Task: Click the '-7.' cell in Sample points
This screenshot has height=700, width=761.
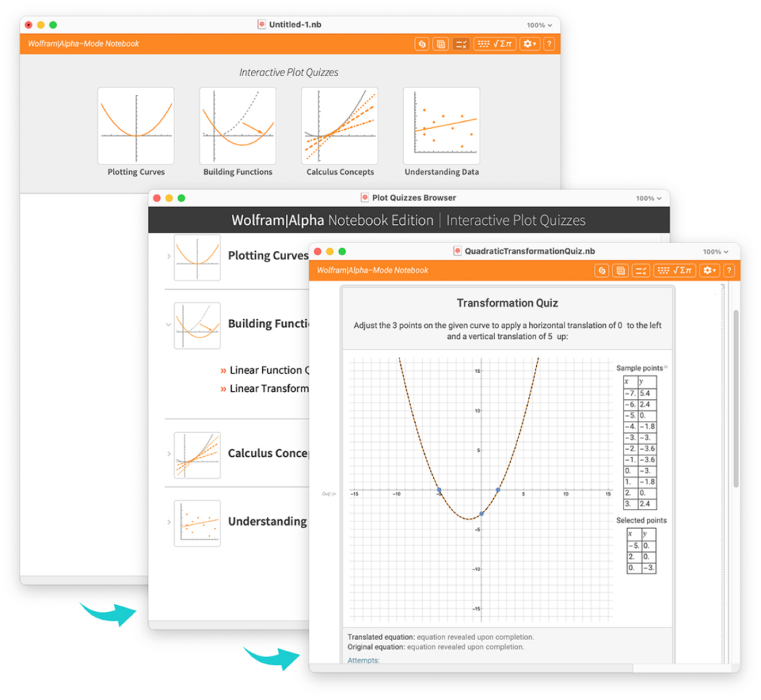Action: [x=631, y=393]
